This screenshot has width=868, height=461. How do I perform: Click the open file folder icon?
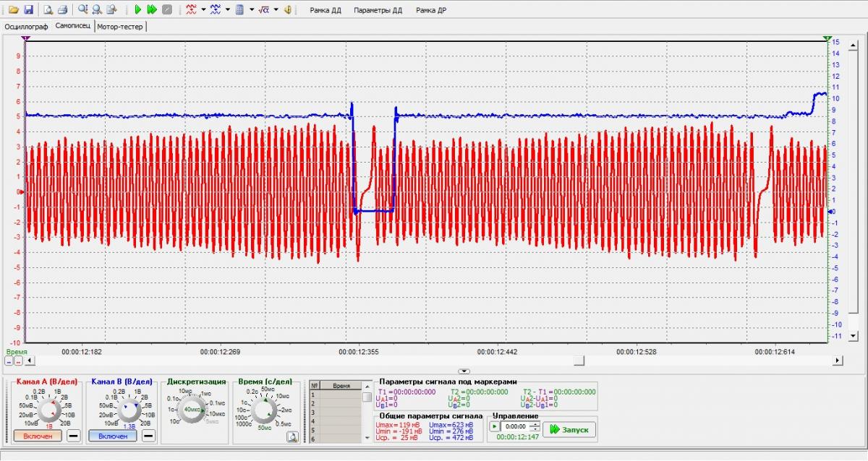point(13,10)
